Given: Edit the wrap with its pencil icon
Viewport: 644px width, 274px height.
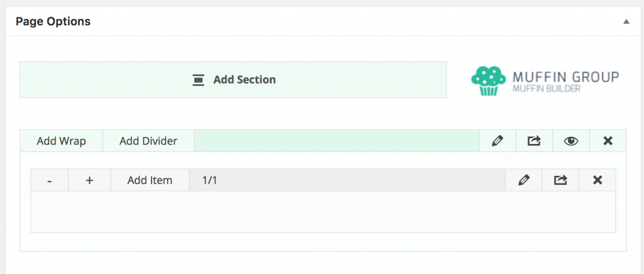Looking at the screenshot, I should click(x=524, y=180).
